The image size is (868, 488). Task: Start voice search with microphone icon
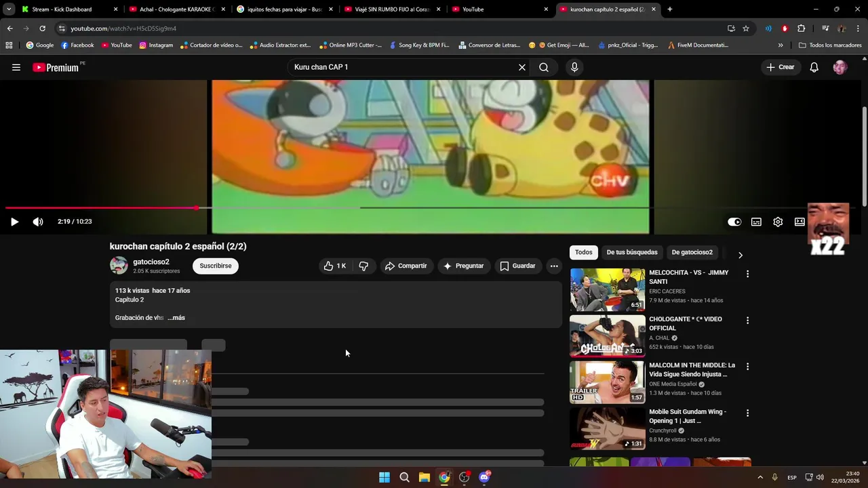(574, 67)
